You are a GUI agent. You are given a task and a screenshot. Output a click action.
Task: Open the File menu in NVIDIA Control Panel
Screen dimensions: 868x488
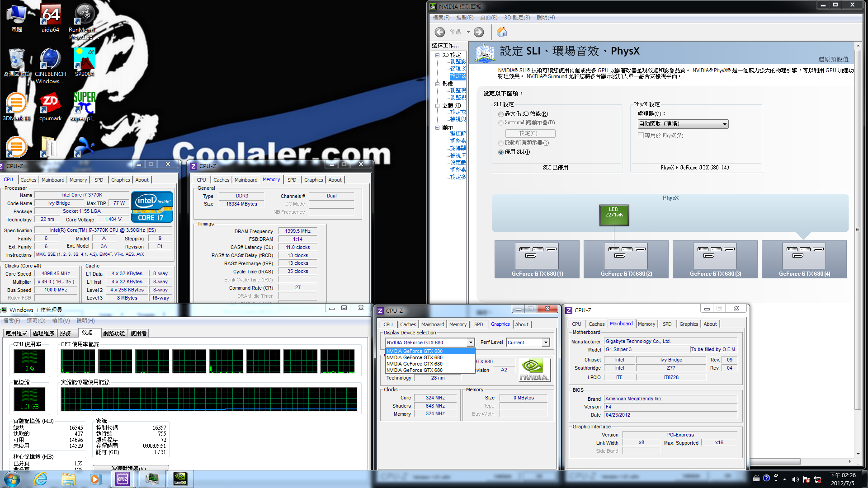441,18
